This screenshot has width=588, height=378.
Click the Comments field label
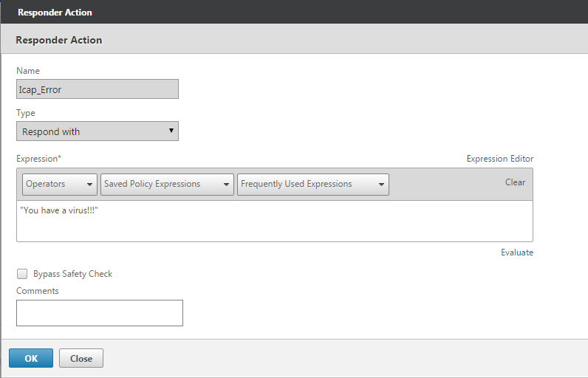(x=38, y=291)
